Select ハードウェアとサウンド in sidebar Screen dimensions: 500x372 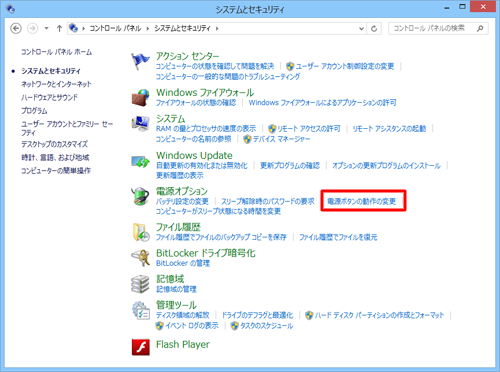point(50,97)
